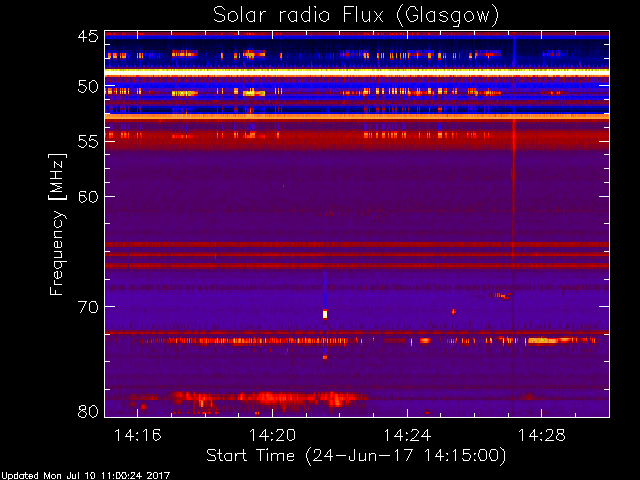Screen dimensions: 640x480
Task: Click the 'Updated Mon Jul 10 11:00:24 2017' footer
Action: [85, 476]
